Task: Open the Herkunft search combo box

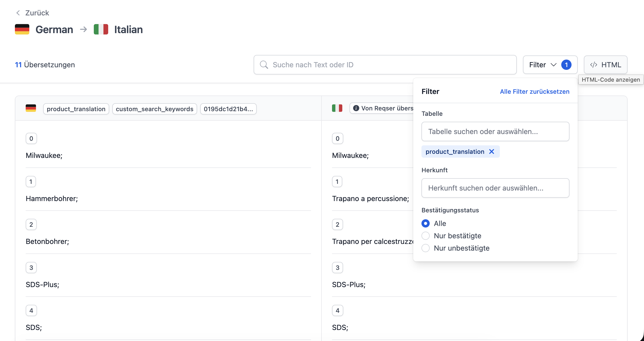Action: pos(495,188)
